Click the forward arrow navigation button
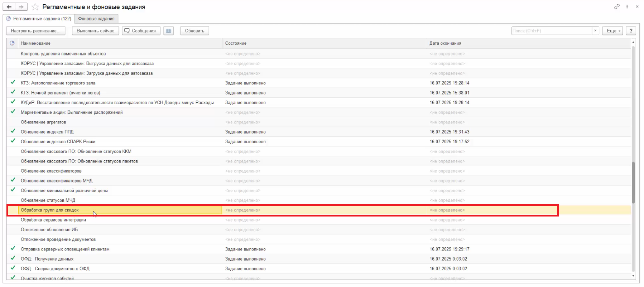The image size is (644, 287). click(21, 7)
